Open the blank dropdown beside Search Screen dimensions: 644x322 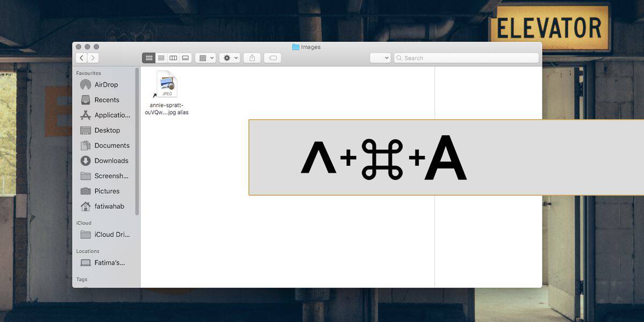380,58
